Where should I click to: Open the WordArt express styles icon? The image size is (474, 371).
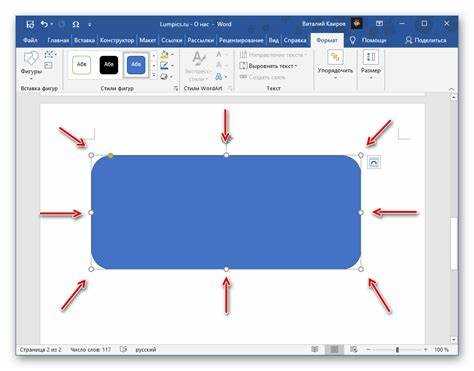tap(198, 66)
